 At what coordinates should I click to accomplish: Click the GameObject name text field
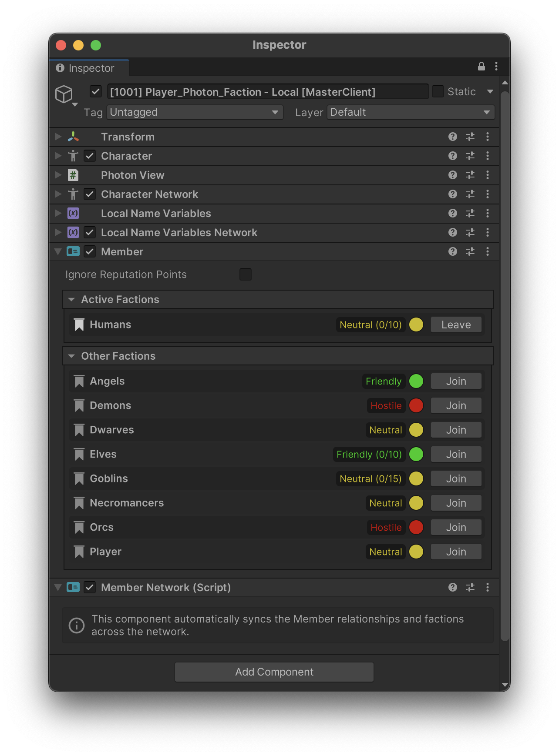[267, 92]
